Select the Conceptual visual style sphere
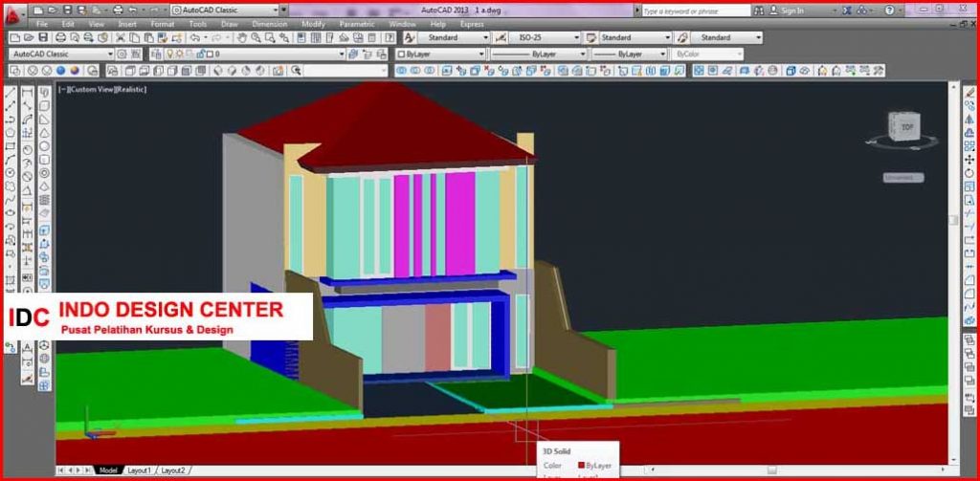 tap(75, 71)
